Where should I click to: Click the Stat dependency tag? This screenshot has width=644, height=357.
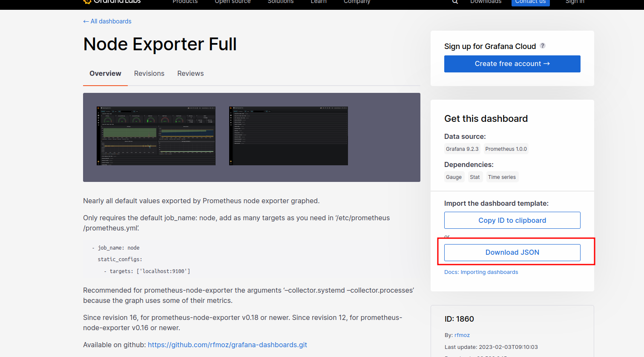(475, 177)
